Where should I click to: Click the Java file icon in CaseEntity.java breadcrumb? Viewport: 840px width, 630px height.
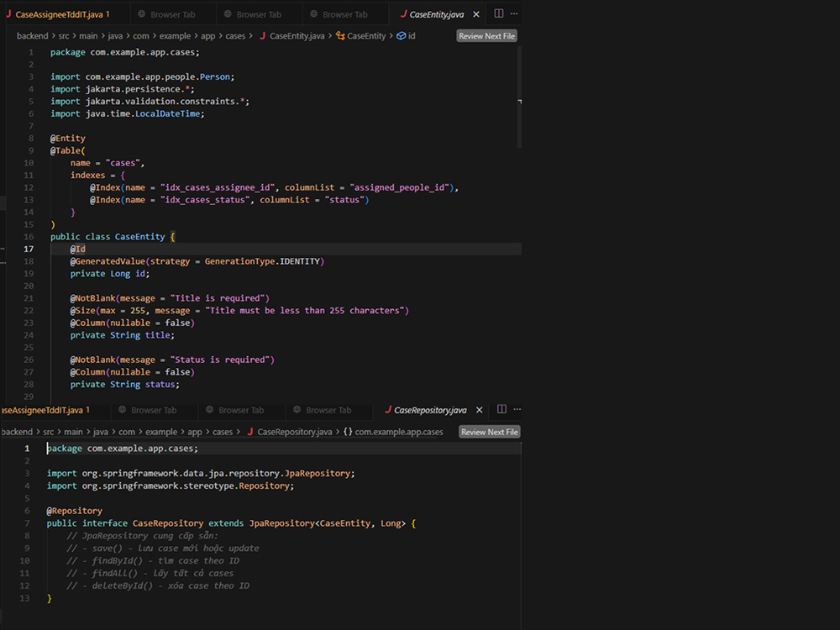point(262,36)
